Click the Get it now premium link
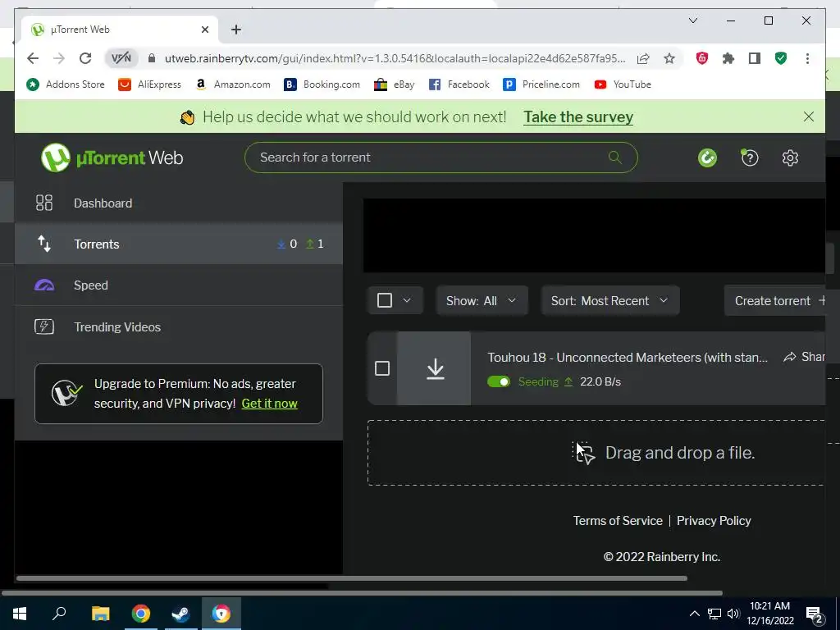The height and width of the screenshot is (630, 840). (x=269, y=404)
